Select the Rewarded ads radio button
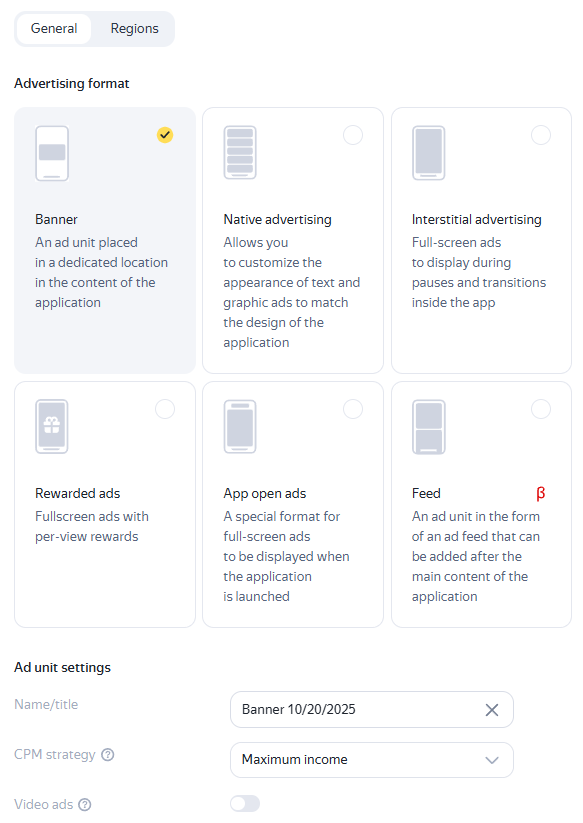The width and height of the screenshot is (583, 823). [x=165, y=409]
